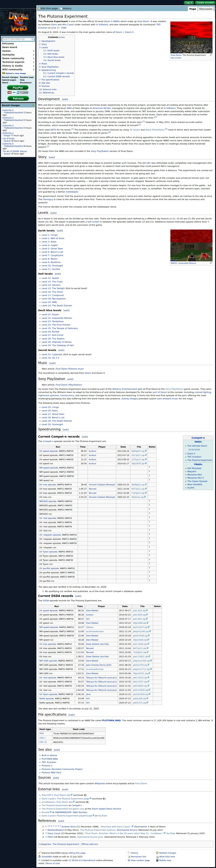Open Hell Revealed in Compet-n box
Image resolution: width=216 pixels, height=868 pixels.
pyautogui.click(x=194, y=468)
